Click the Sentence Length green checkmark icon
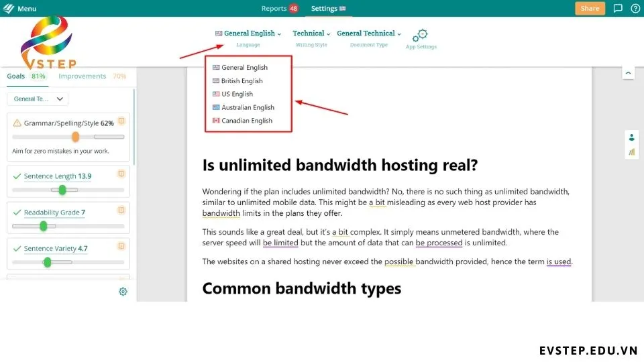This screenshot has width=644, height=362. pyautogui.click(x=17, y=176)
